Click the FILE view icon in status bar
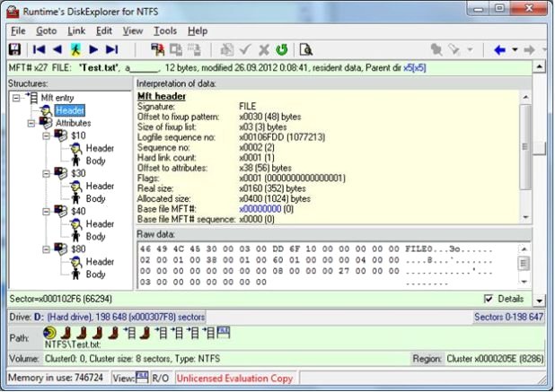Viewport: 555px width, 392px height. pyautogui.click(x=142, y=378)
